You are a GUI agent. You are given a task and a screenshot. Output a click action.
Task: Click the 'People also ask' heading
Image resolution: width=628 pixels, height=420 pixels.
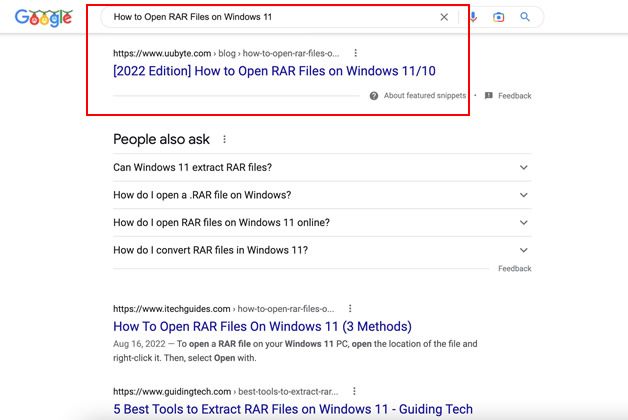click(x=161, y=139)
